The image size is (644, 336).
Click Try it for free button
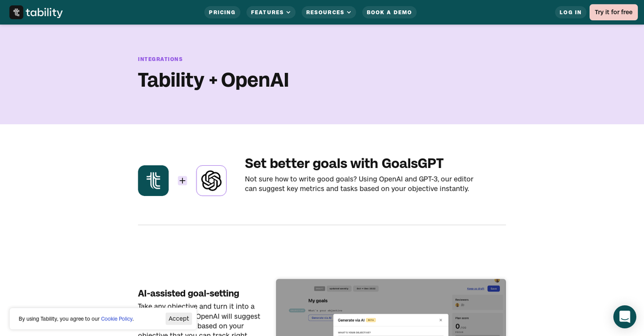click(613, 12)
